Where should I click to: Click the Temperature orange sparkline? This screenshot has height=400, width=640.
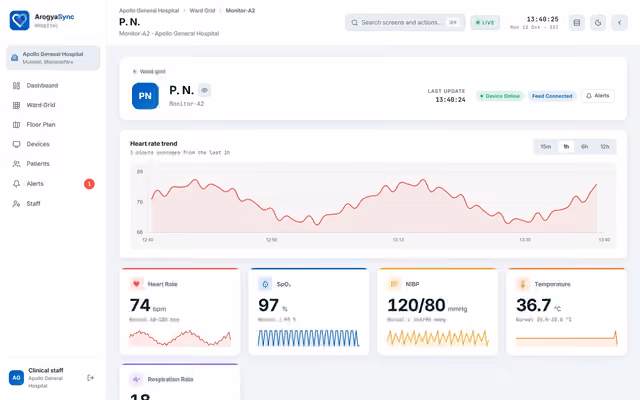click(x=567, y=338)
